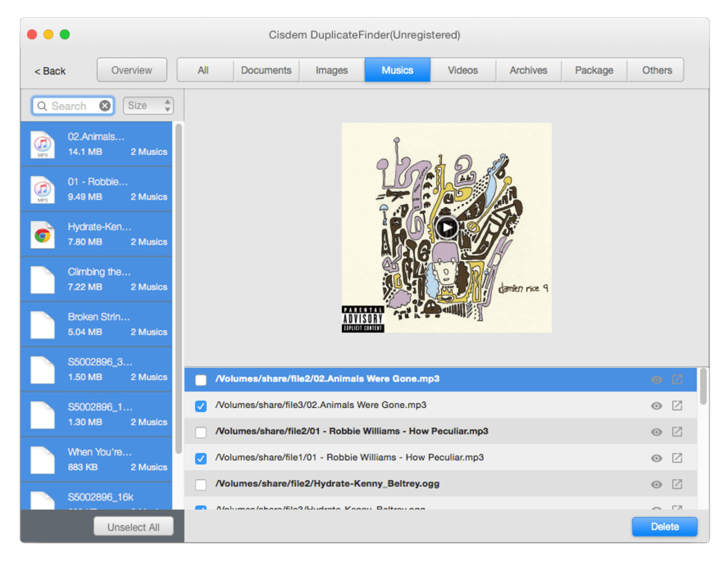Screen dimensions: 728x562
Task: Go back using the Back link
Action: pos(50,71)
